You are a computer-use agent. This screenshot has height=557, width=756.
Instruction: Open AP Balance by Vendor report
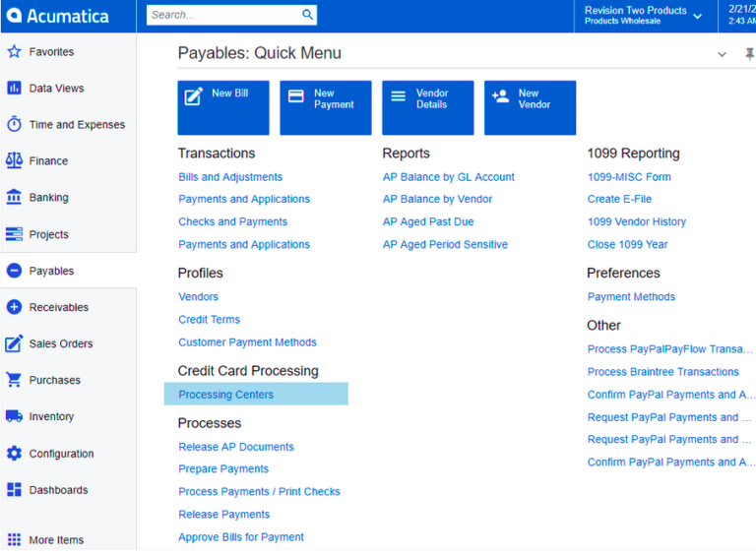(x=437, y=199)
